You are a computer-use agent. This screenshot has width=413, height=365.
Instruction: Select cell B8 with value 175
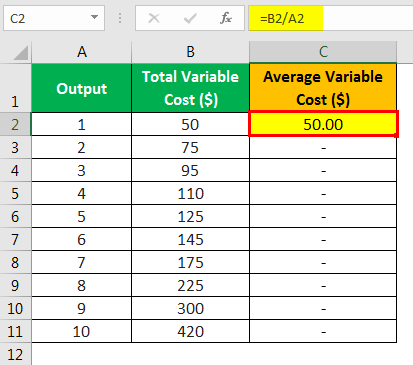tap(190, 262)
